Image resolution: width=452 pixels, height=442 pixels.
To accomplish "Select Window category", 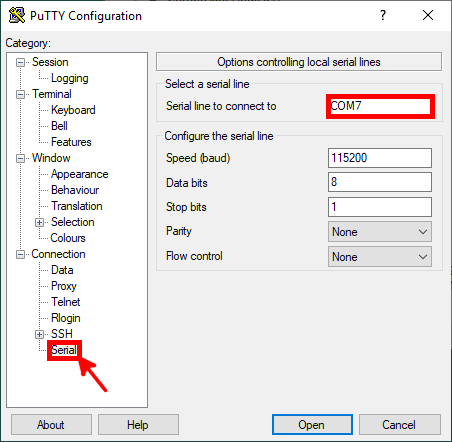I will (x=51, y=158).
